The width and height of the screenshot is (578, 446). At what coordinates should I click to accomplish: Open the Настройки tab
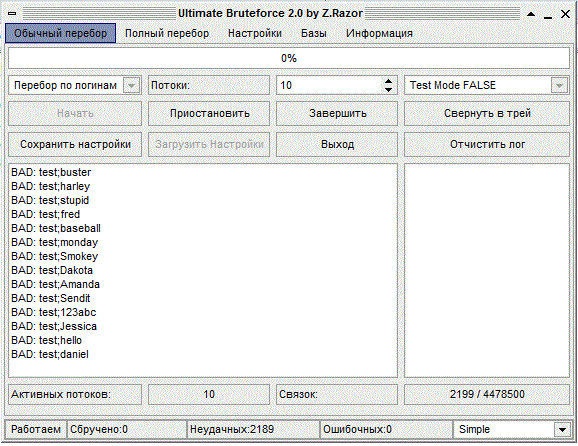[x=255, y=33]
